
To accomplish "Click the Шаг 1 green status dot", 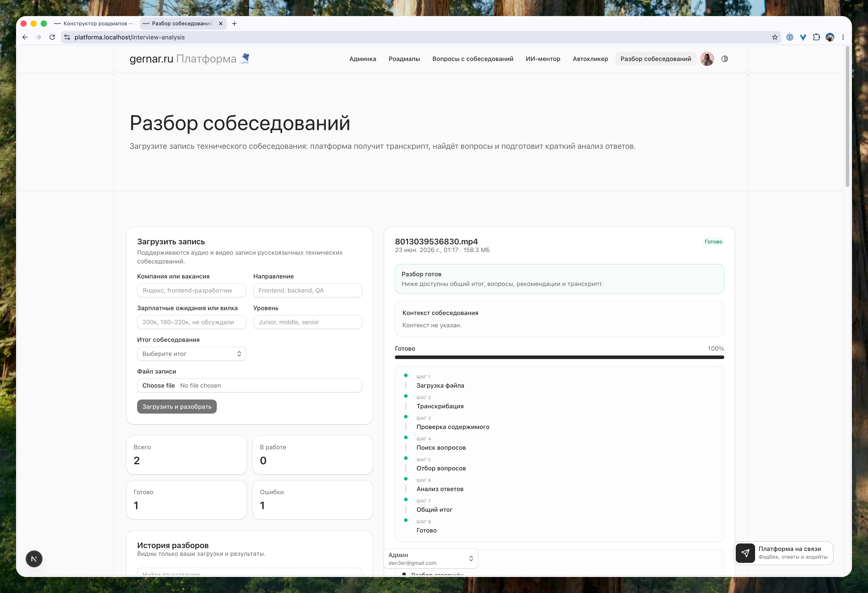I will tap(406, 376).
